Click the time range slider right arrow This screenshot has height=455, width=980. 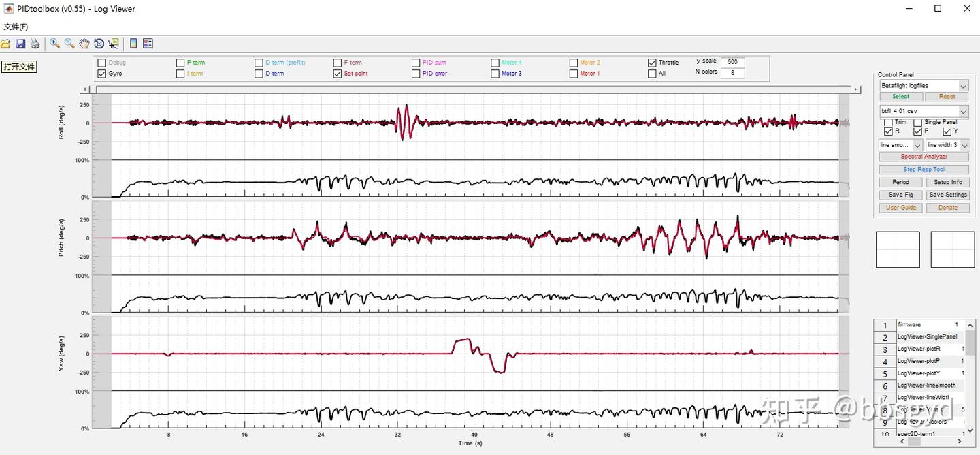click(856, 89)
